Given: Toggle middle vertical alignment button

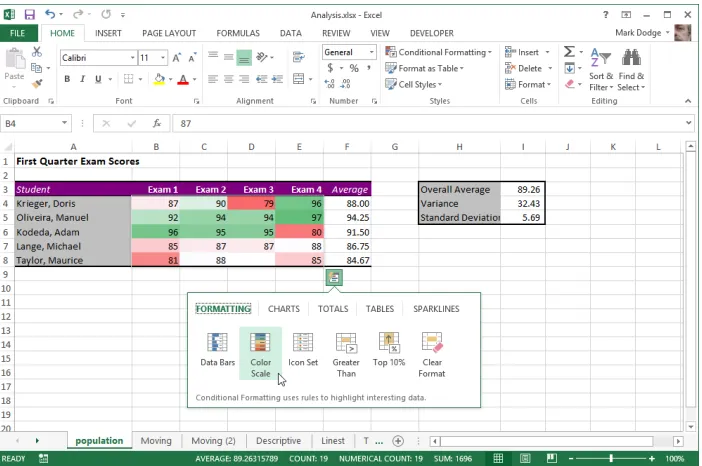Looking at the screenshot, I should (x=228, y=57).
